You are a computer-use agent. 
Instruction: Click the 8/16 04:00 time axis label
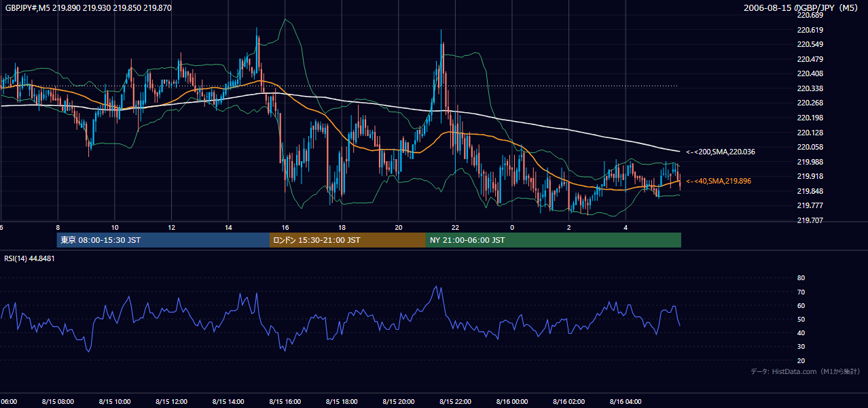[x=626, y=402]
